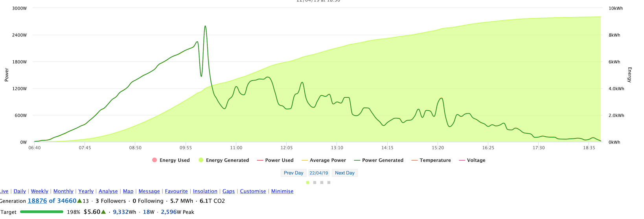644x219 pixels.
Task: Open the Message link
Action: pyautogui.click(x=149, y=191)
